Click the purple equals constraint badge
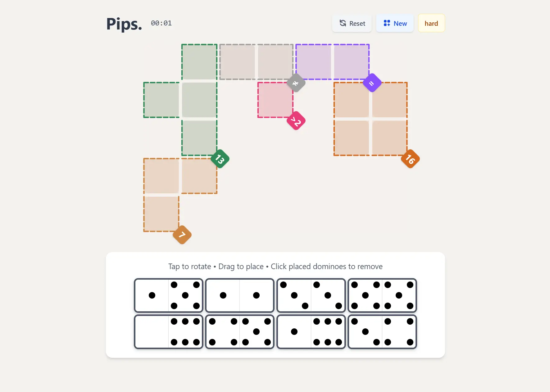550x392 pixels. click(x=372, y=83)
